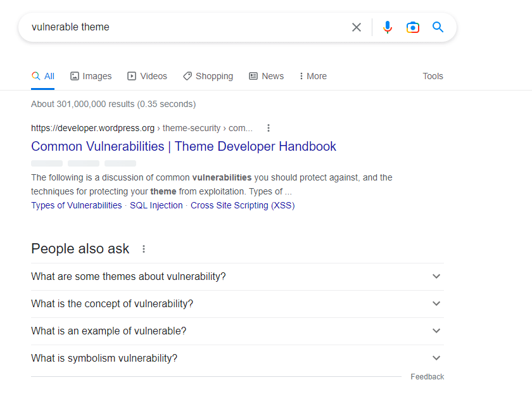
Task: Open Common Vulnerabilities Theme Developer Handbook result
Action: coord(183,146)
